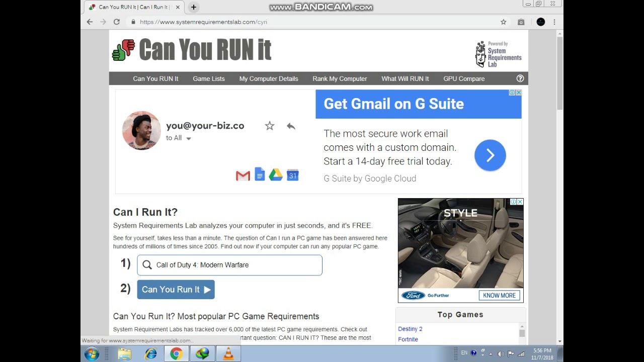Image resolution: width=644 pixels, height=362 pixels.
Task: Click page scrollbar down arrow
Action: click(560, 341)
